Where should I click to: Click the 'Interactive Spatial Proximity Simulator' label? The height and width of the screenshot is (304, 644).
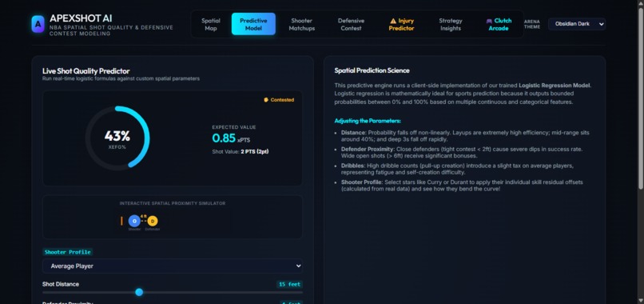173,203
